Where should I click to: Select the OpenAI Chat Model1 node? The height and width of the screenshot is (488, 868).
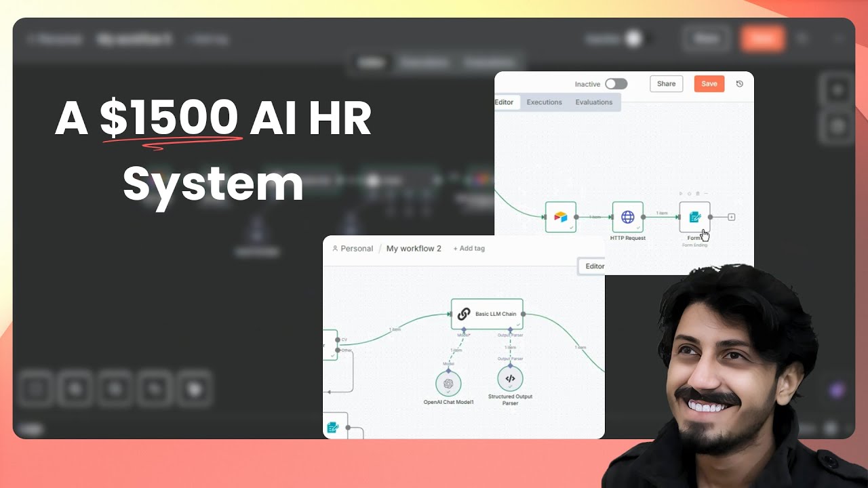(448, 384)
